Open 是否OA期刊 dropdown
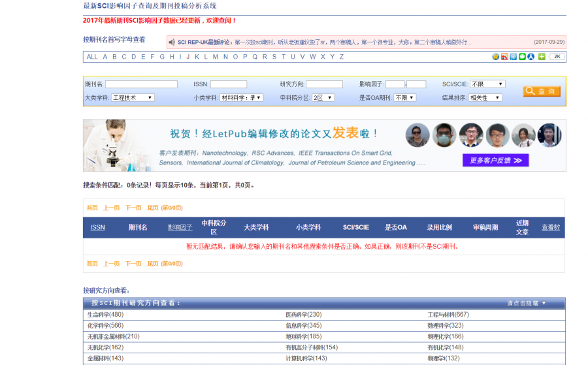Screen dimensions: 588x365 pos(404,97)
